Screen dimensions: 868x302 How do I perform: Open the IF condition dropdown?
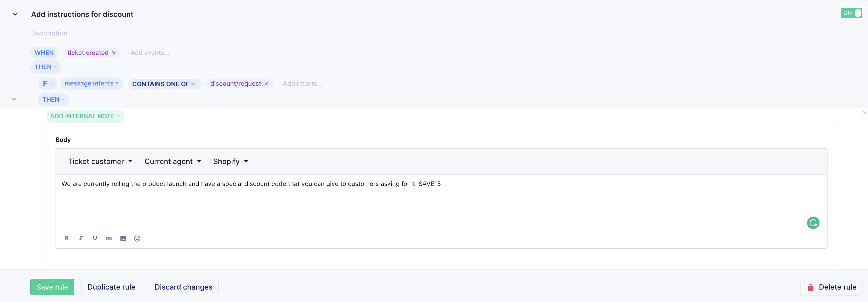[x=47, y=83]
